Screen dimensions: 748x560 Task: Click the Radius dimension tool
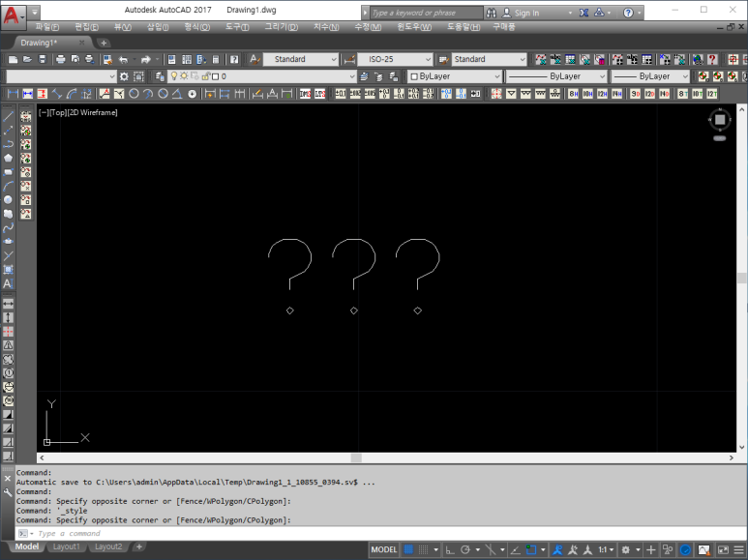(135, 94)
